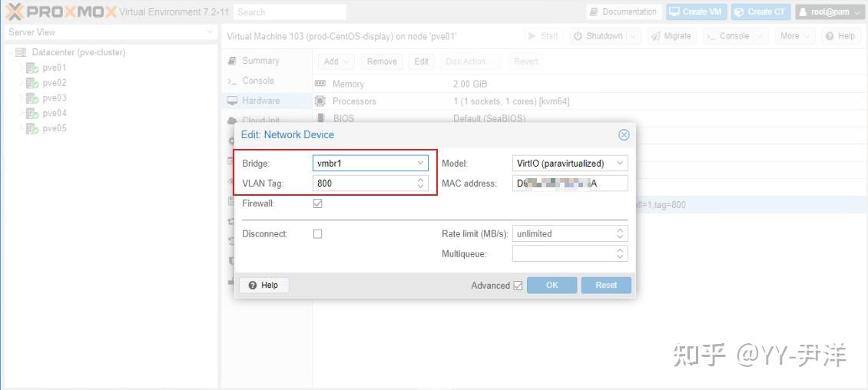Open Help in the network device dialog
The height and width of the screenshot is (390, 868).
point(263,286)
